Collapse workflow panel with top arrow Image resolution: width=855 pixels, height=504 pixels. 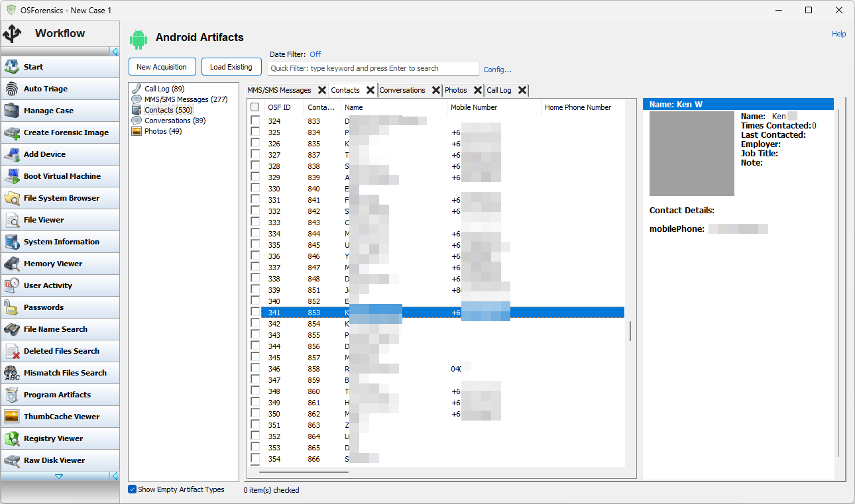115,51
